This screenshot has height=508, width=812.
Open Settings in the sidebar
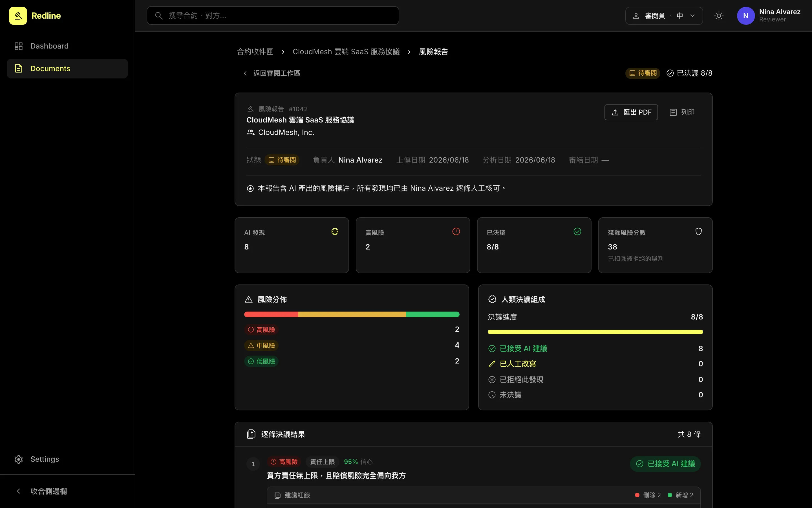click(x=67, y=459)
